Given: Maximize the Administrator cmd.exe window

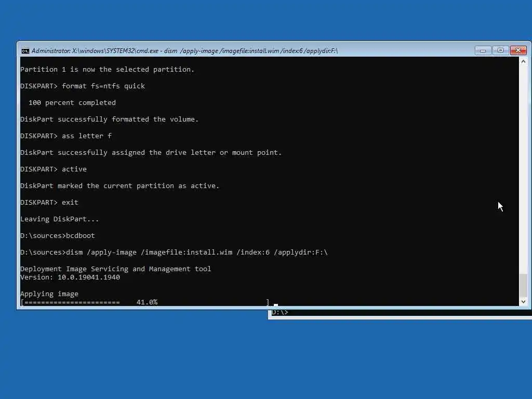Looking at the screenshot, I should [500, 50].
